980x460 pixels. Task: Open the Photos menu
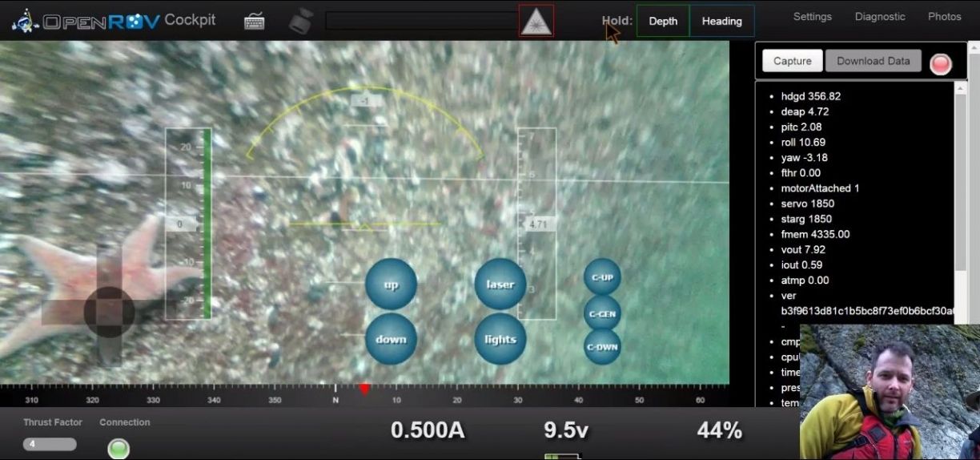pyautogui.click(x=944, y=17)
